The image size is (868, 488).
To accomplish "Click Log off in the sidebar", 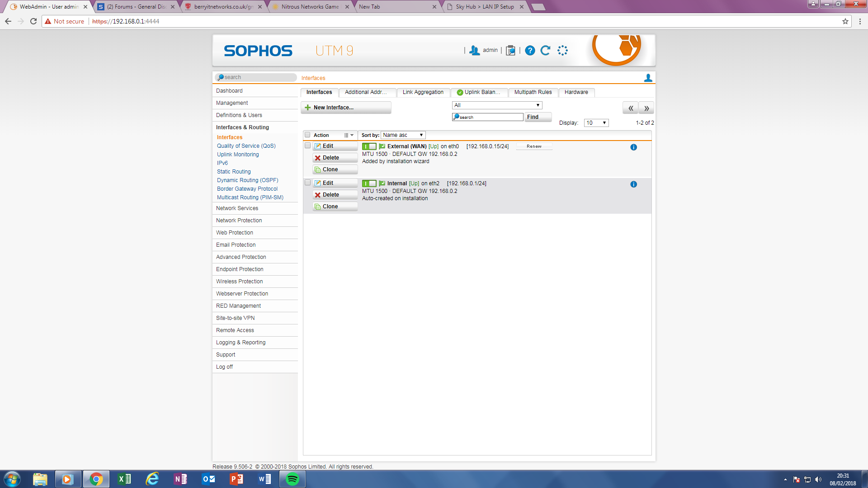I will [x=255, y=367].
